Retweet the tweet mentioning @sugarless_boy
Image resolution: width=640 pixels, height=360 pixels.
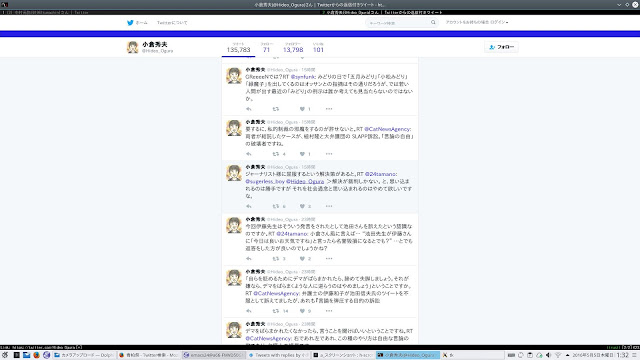[276, 206]
